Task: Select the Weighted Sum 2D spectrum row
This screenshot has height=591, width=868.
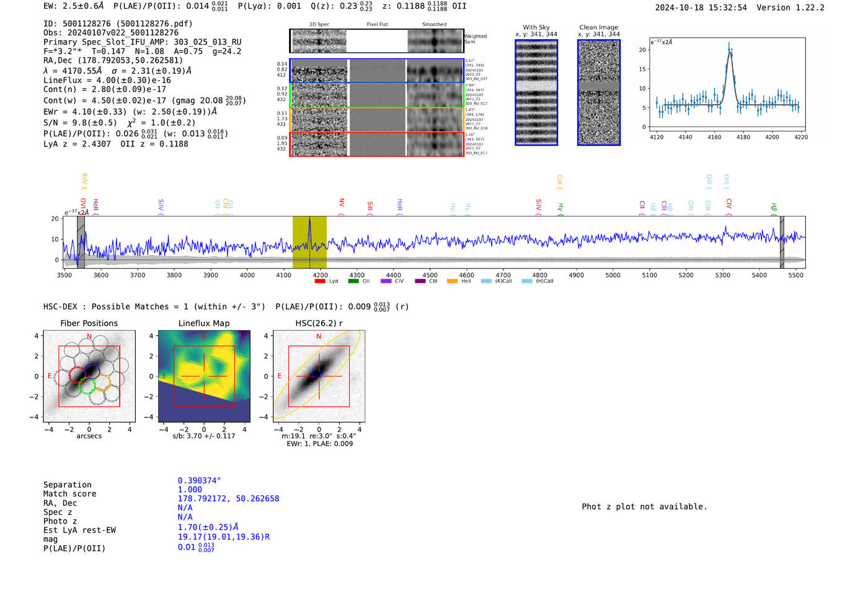Action: pyautogui.click(x=376, y=41)
